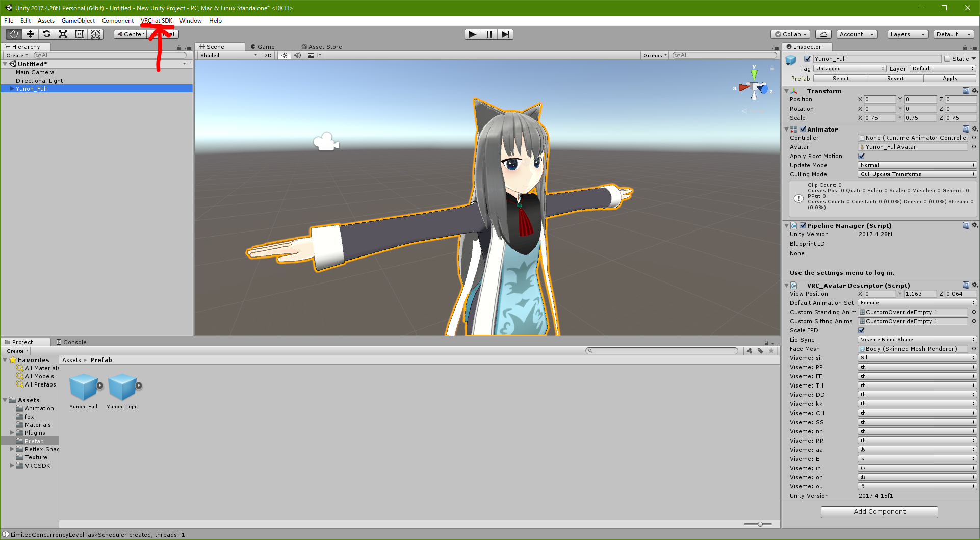
Task: Open Lip Sync dropdown
Action: click(917, 340)
